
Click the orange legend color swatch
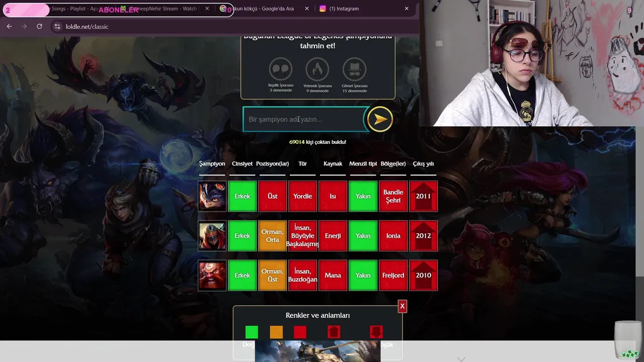(276, 332)
